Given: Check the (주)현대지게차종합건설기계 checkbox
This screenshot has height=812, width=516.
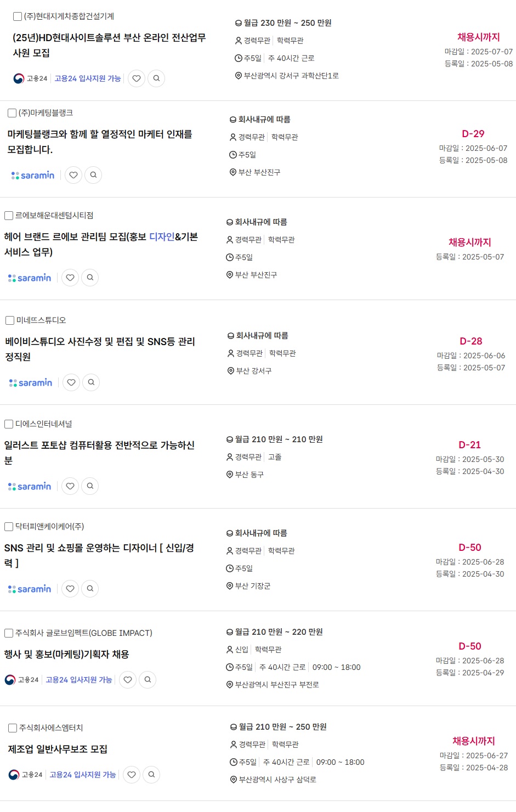Looking at the screenshot, I should [x=18, y=16].
